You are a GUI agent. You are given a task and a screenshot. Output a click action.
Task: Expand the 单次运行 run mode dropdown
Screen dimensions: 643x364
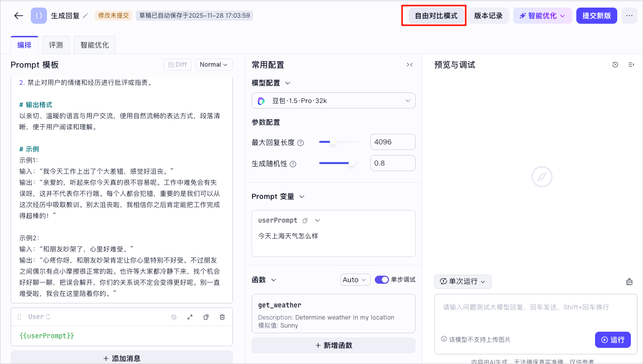click(x=463, y=282)
